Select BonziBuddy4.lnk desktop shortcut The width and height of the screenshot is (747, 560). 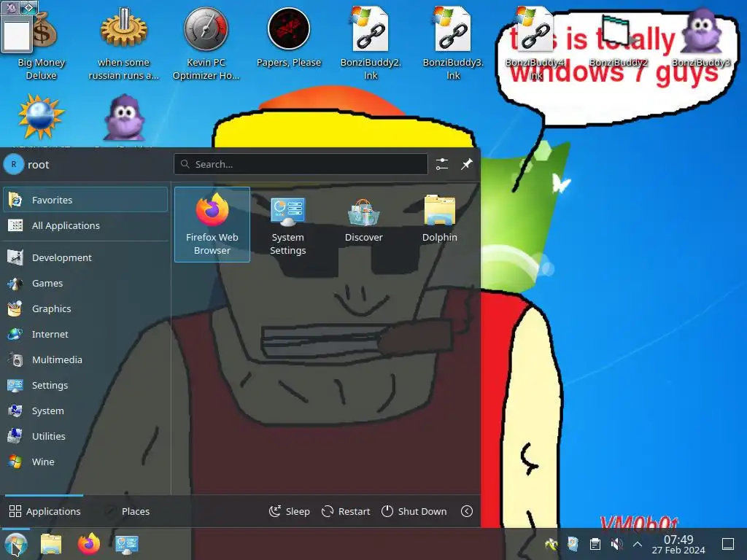pos(535,43)
